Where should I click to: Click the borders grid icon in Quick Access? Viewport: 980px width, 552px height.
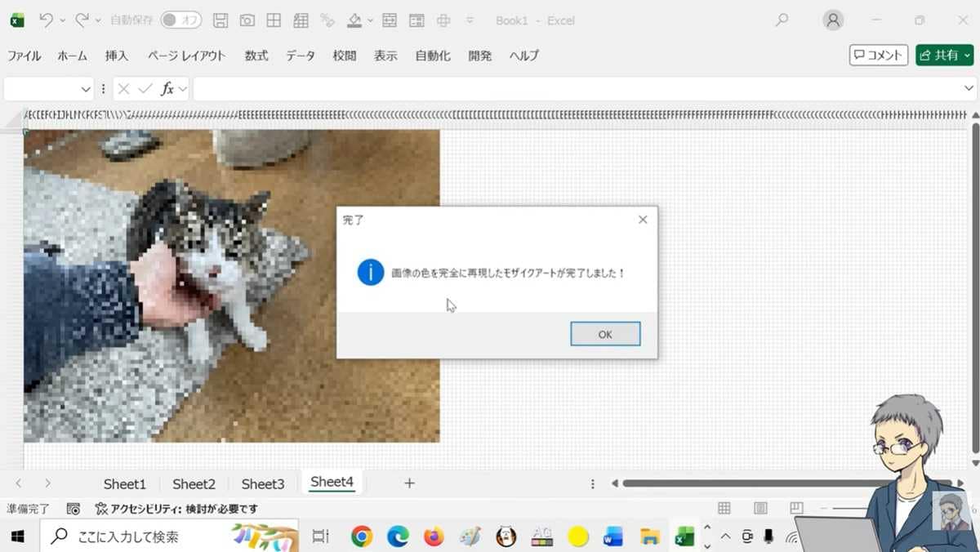[x=274, y=20]
